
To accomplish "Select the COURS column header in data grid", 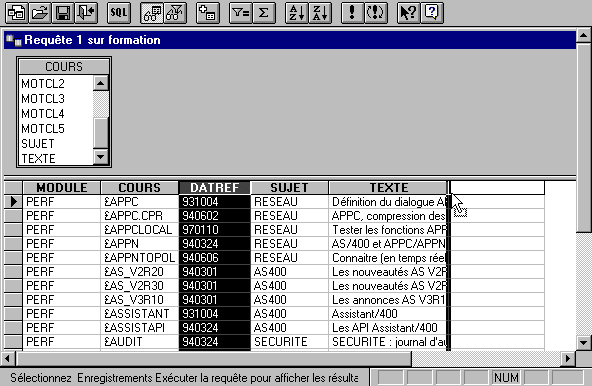I will click(139, 188).
